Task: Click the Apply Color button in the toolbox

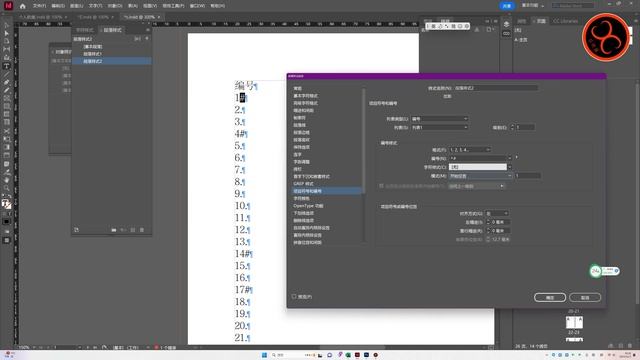Action: click(x=7, y=222)
